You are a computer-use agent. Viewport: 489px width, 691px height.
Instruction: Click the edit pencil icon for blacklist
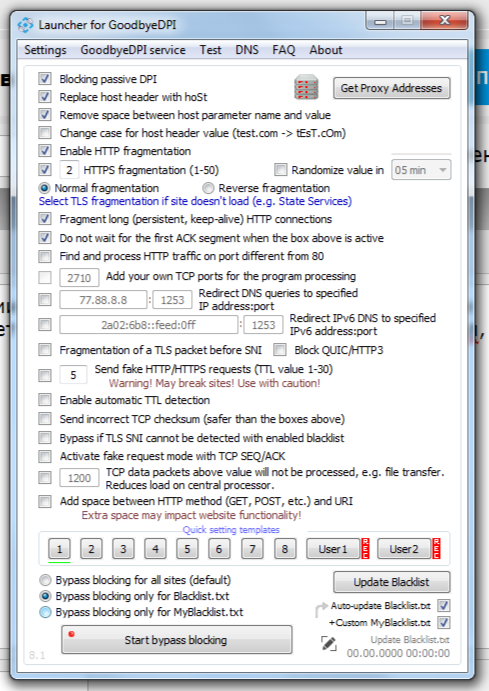[328, 644]
